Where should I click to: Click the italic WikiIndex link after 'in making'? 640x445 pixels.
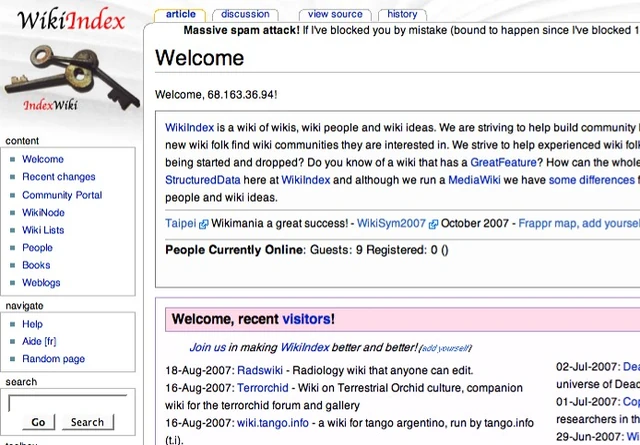(305, 347)
